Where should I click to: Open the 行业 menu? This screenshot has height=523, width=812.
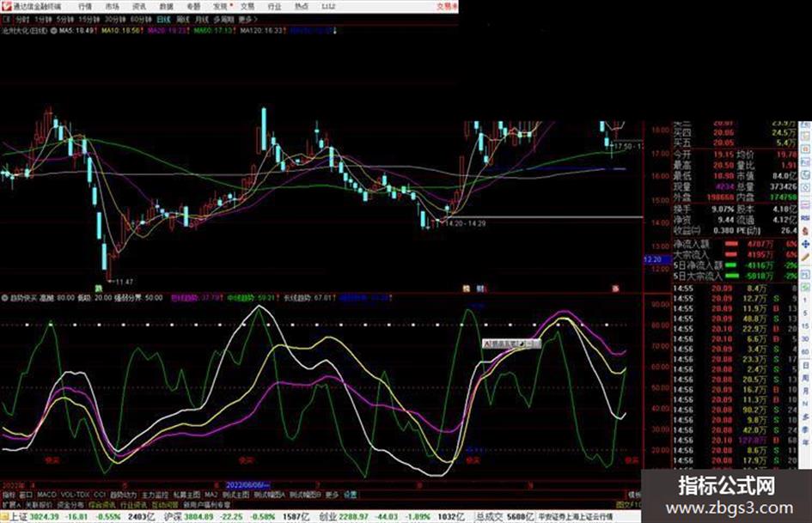[274, 6]
